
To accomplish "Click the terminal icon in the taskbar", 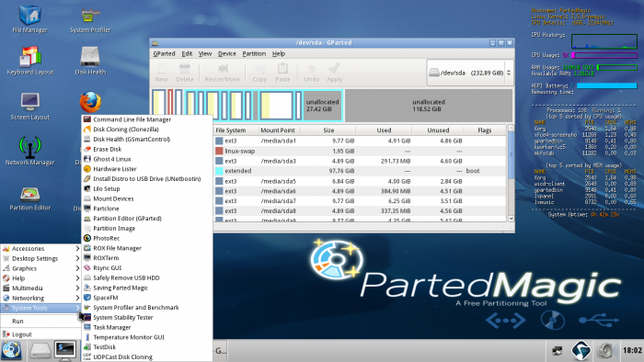I will 65,350.
